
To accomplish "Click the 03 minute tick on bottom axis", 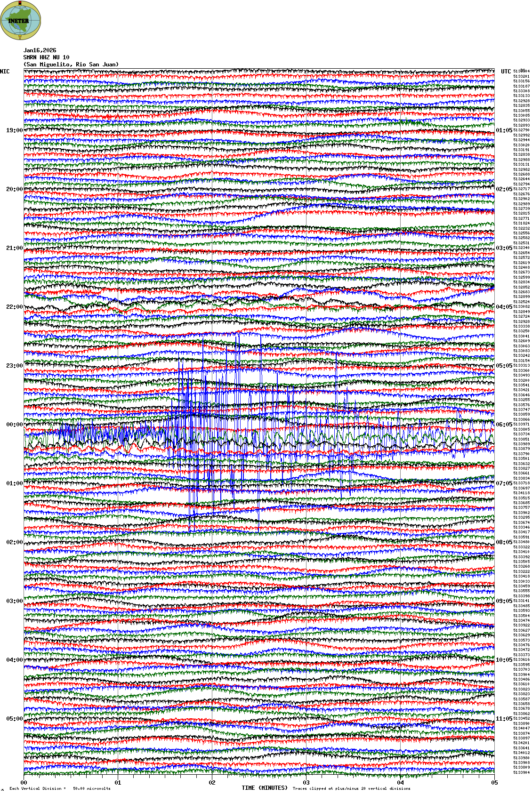I will [306, 783].
